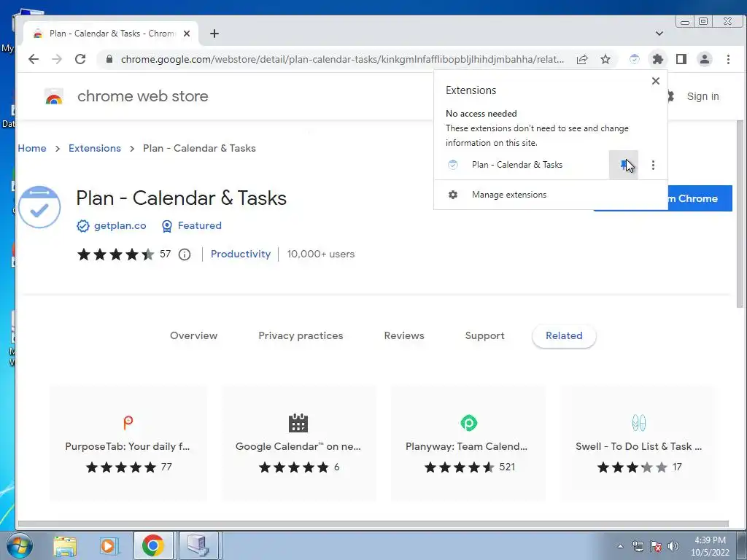Switch to the Reviews tab
Viewport: 747px width, 560px height.
(x=404, y=335)
